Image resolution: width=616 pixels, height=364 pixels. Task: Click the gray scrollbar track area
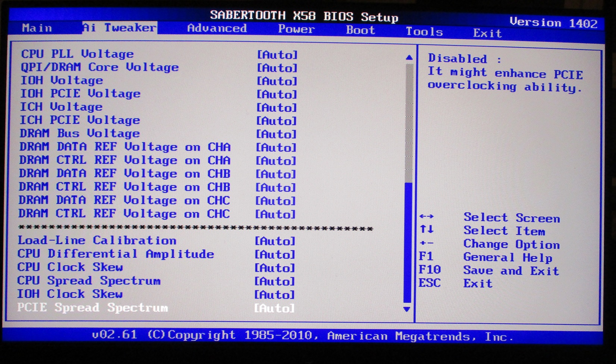tap(409, 123)
